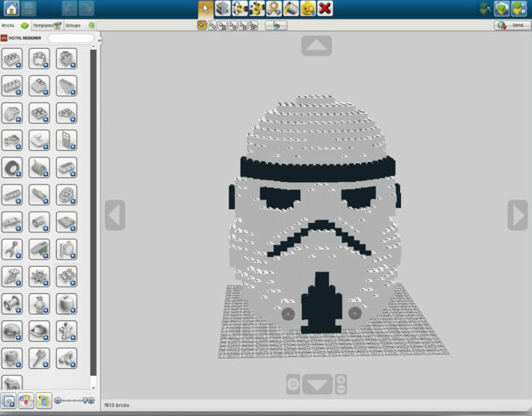Open the skeleton figure category
Screen dimensions: 532x416
click(x=66, y=331)
